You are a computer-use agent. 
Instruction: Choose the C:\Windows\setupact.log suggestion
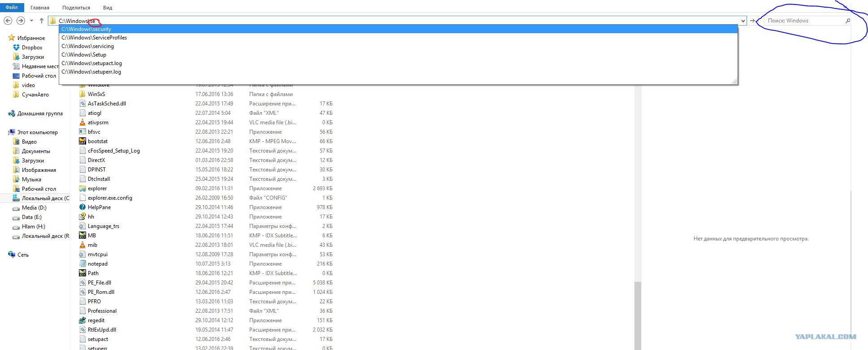coord(398,63)
